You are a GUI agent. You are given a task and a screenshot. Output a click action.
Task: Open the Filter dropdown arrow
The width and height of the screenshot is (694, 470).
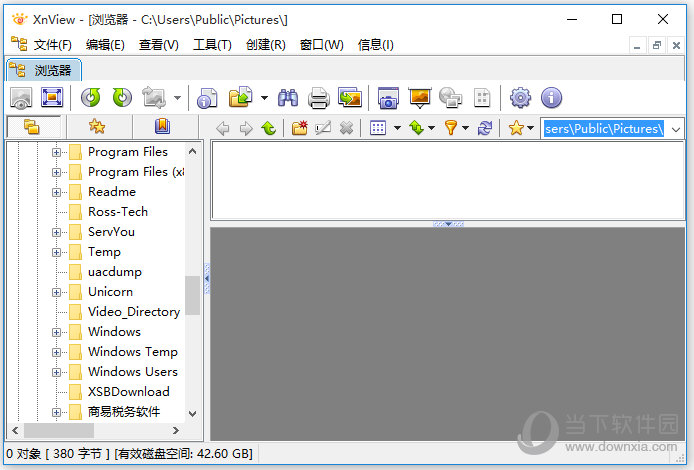(465, 128)
